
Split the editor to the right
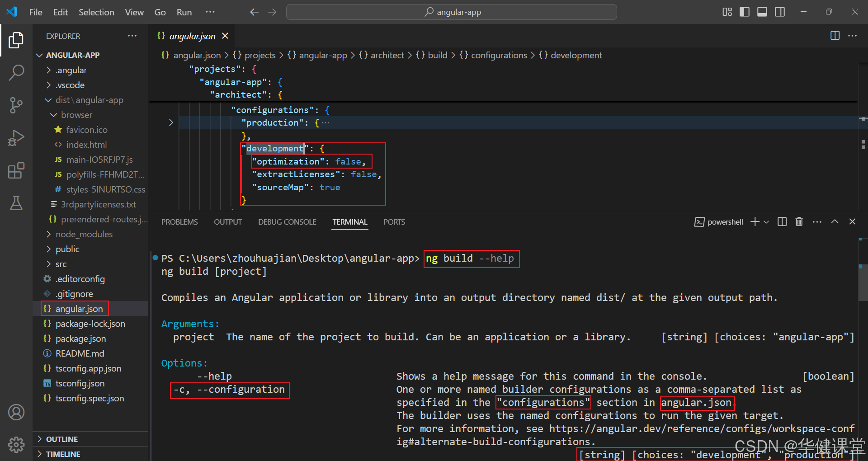tap(835, 36)
